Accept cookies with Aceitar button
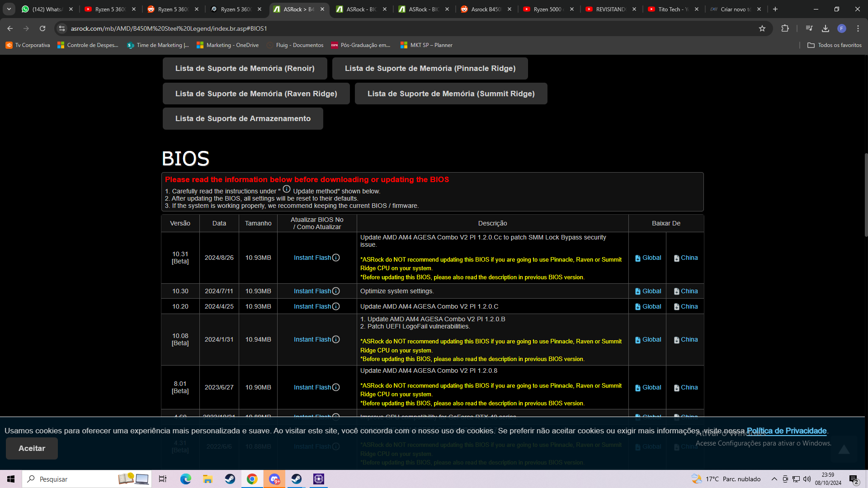This screenshot has height=488, width=868. click(x=32, y=448)
